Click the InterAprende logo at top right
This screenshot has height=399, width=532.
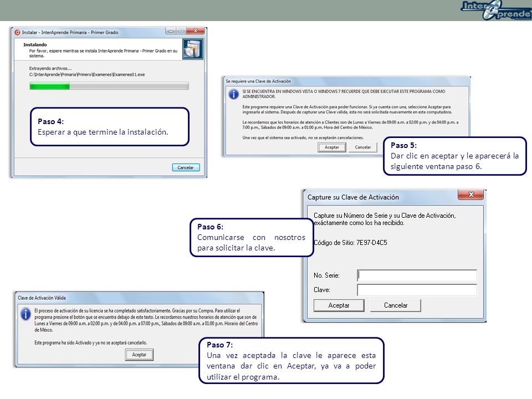[x=495, y=10]
